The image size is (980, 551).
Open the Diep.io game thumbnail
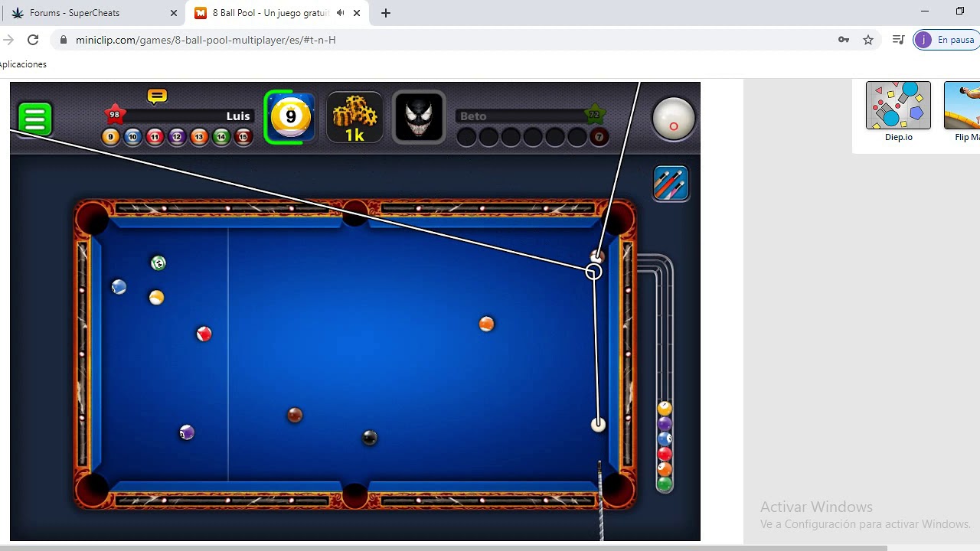(898, 106)
